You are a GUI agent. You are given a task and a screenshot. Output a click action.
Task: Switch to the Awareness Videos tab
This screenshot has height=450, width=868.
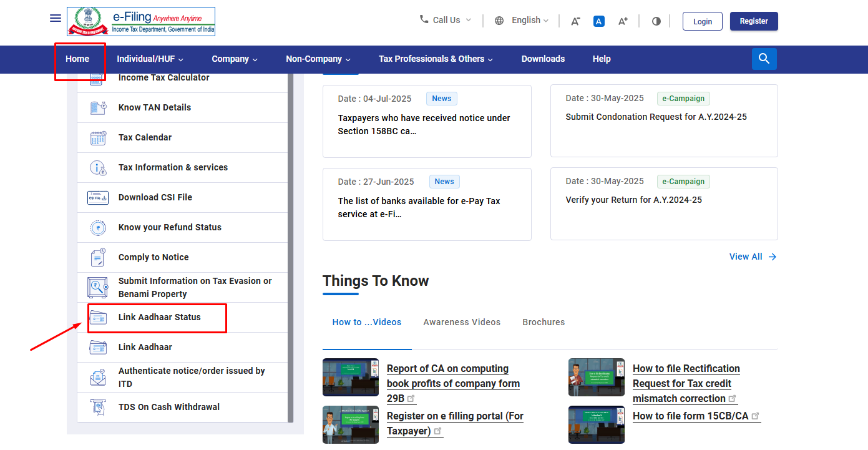[461, 322]
